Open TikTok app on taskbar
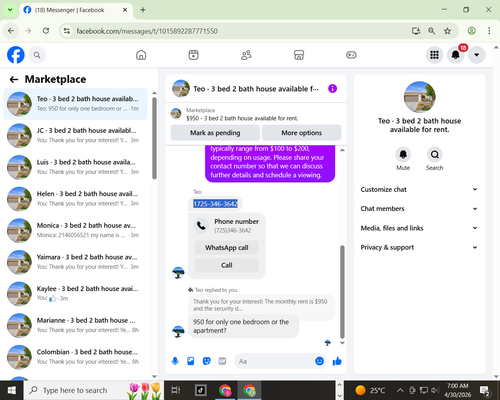The width and height of the screenshot is (500, 400). 201,390
